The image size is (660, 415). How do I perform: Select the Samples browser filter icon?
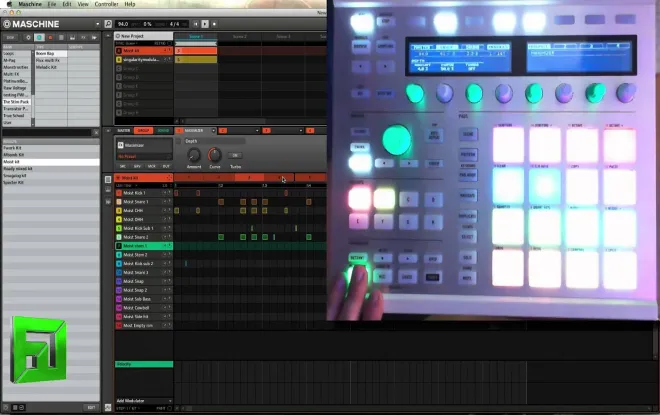(94, 37)
